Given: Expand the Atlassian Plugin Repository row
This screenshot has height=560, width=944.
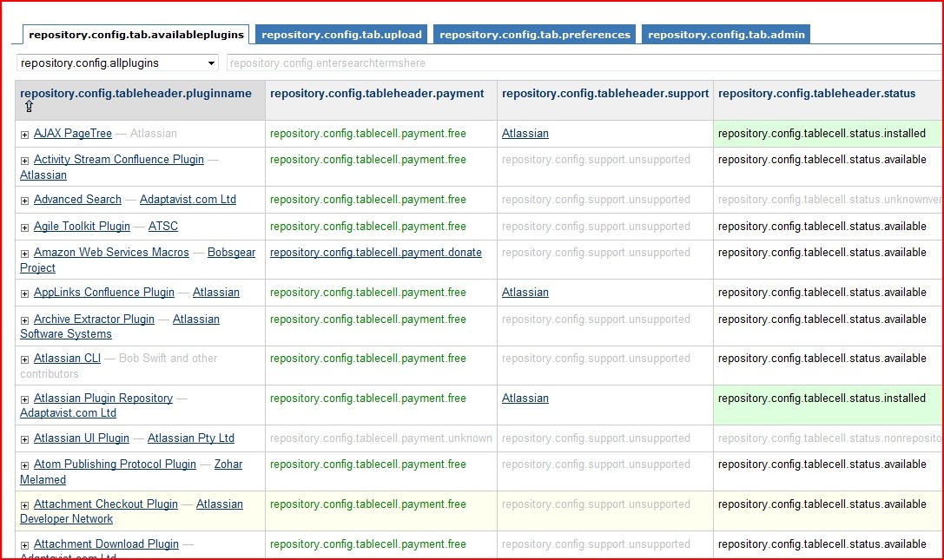Looking at the screenshot, I should click(24, 399).
